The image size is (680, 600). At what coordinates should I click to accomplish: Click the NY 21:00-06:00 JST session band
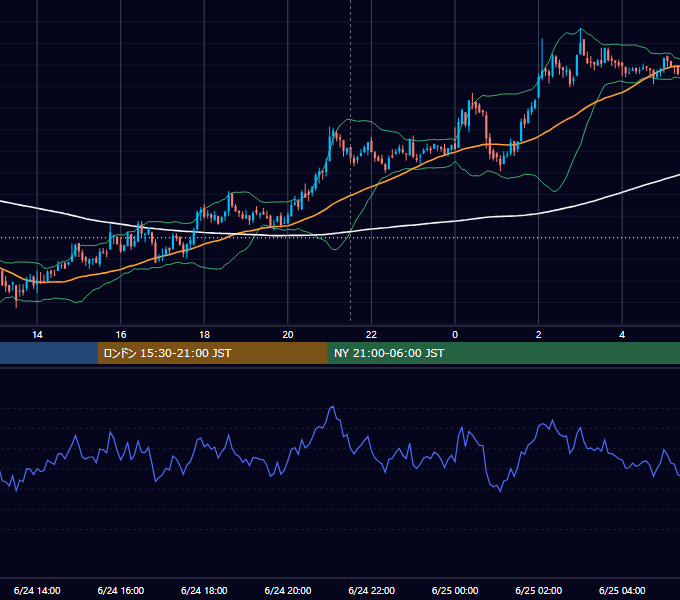click(503, 353)
